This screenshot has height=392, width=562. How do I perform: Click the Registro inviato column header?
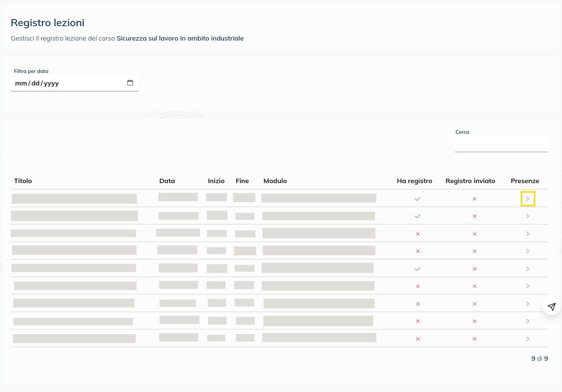[470, 181]
